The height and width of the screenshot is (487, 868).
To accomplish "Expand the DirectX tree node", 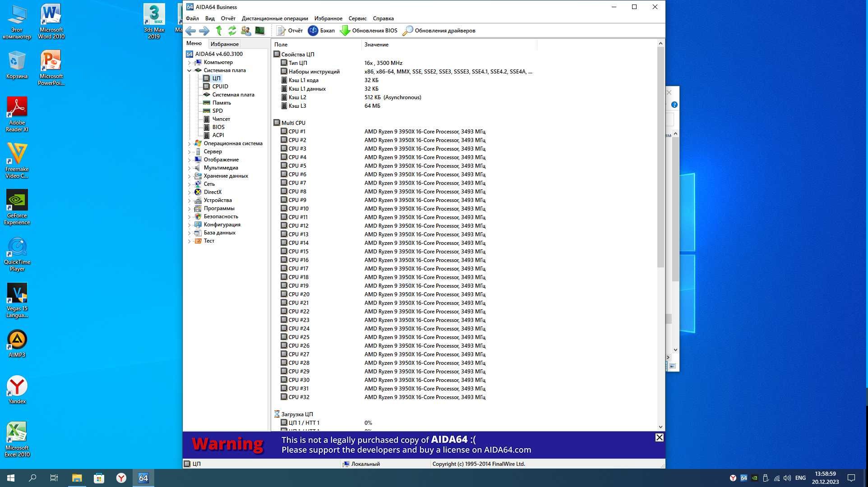I will pyautogui.click(x=189, y=192).
